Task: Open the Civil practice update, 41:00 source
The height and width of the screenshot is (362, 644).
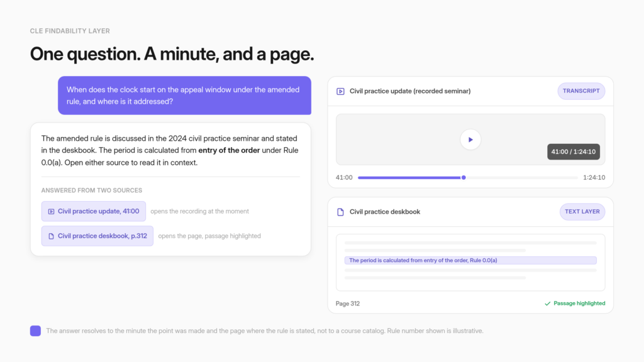Action: pos(94,211)
